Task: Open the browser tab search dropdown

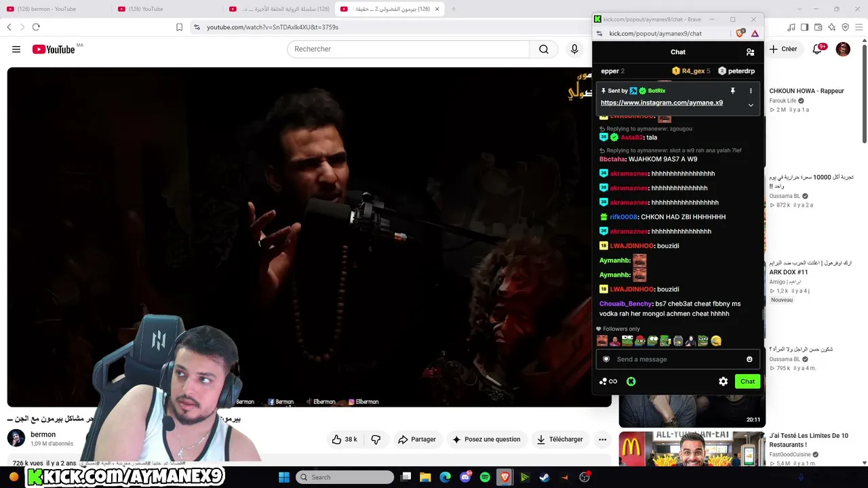Action: click(800, 9)
